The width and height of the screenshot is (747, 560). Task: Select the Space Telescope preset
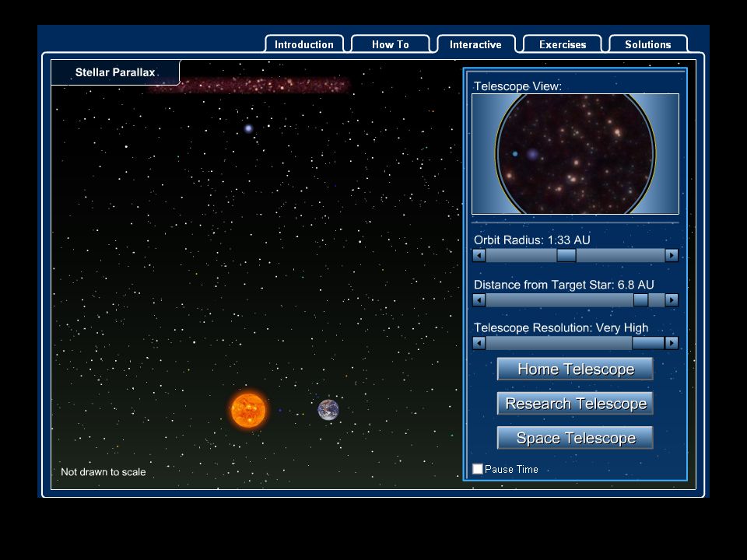pos(575,438)
